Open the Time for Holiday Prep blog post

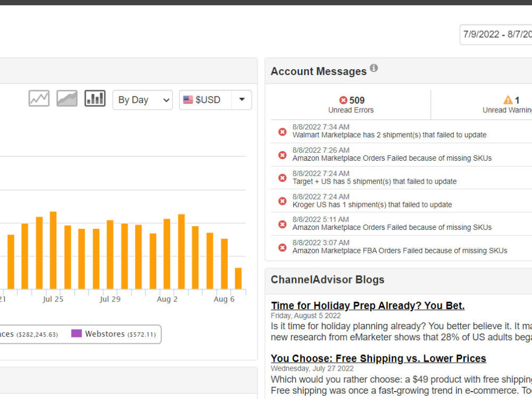point(368,305)
